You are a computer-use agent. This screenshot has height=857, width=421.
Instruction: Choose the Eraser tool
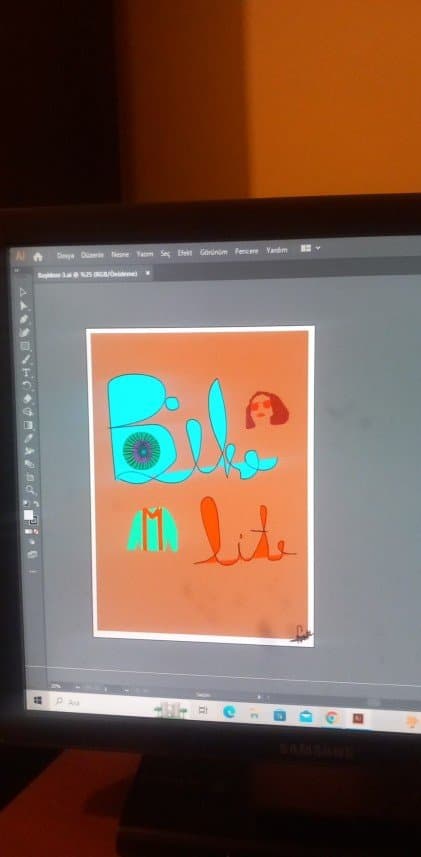[x=27, y=399]
